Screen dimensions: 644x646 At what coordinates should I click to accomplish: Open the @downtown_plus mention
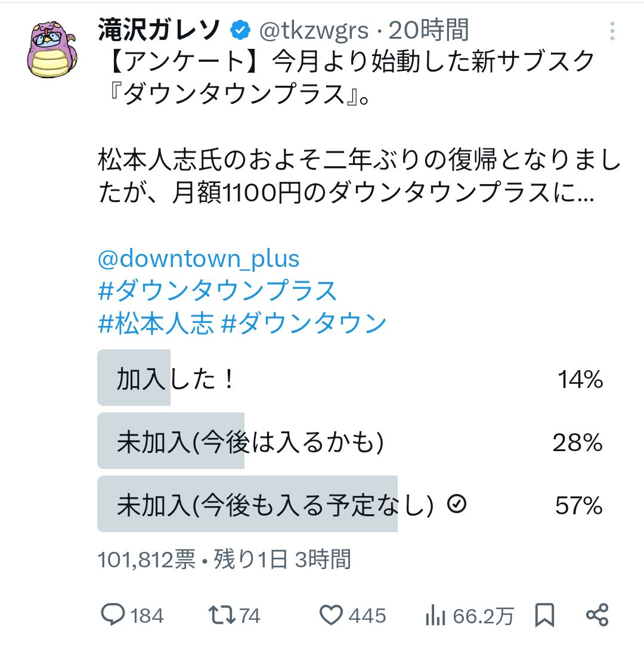197,257
